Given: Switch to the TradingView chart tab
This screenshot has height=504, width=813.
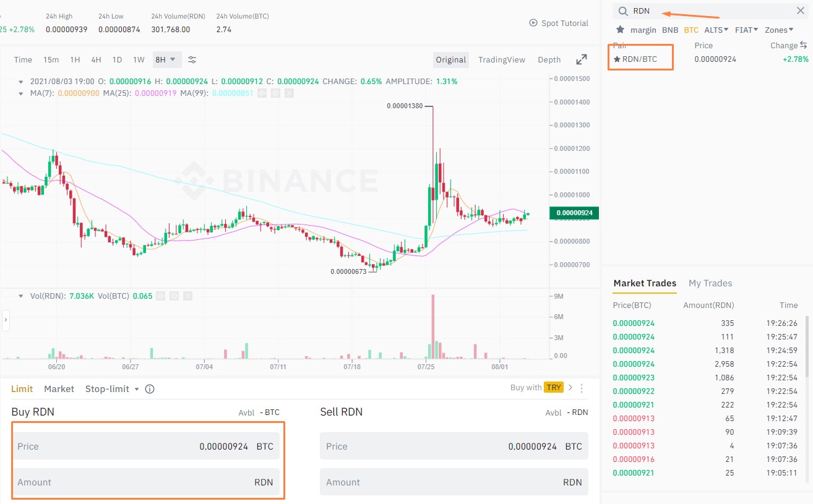Looking at the screenshot, I should pyautogui.click(x=501, y=59).
